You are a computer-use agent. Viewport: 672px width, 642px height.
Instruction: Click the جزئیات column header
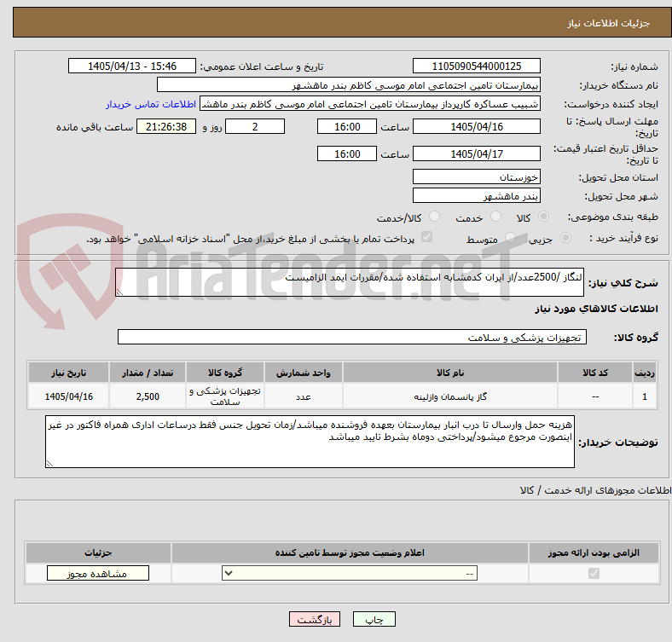tap(98, 552)
